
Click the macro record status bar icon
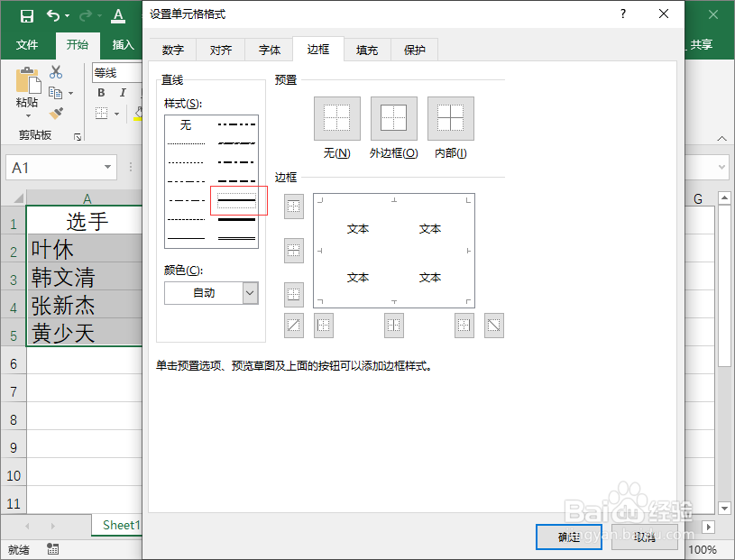tap(53, 549)
